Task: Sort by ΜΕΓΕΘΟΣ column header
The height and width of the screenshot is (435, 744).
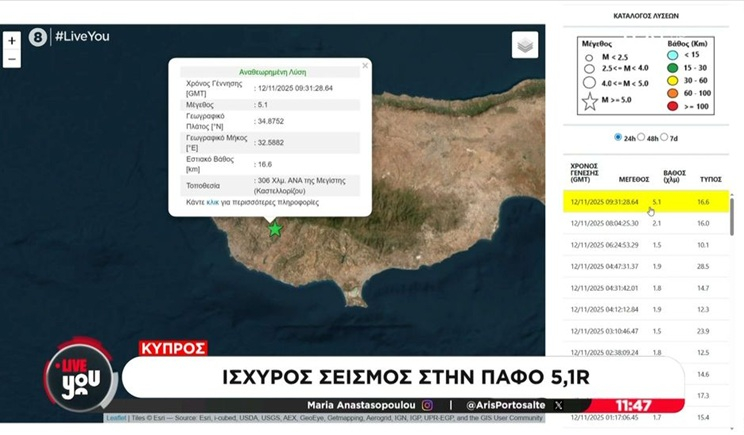Action: [x=634, y=180]
